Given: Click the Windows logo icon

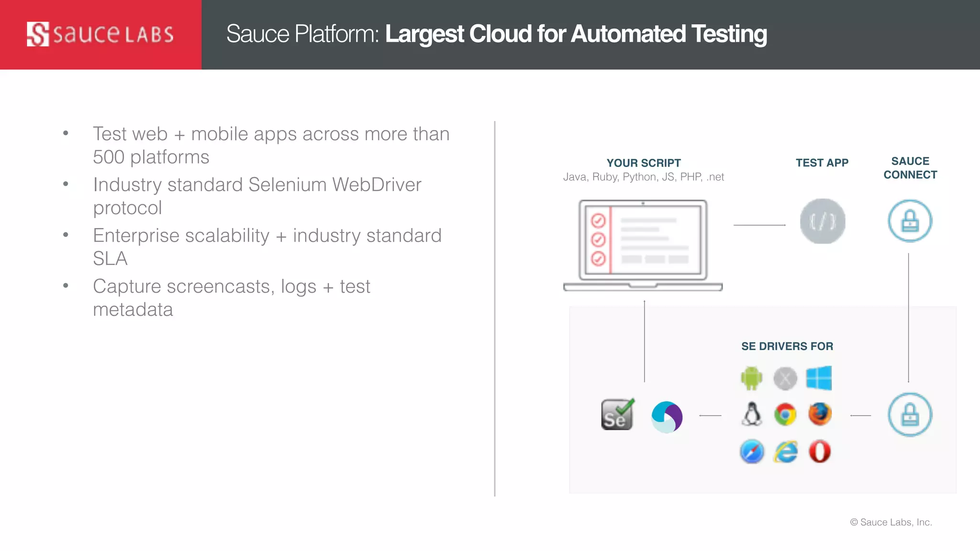Looking at the screenshot, I should click(819, 378).
